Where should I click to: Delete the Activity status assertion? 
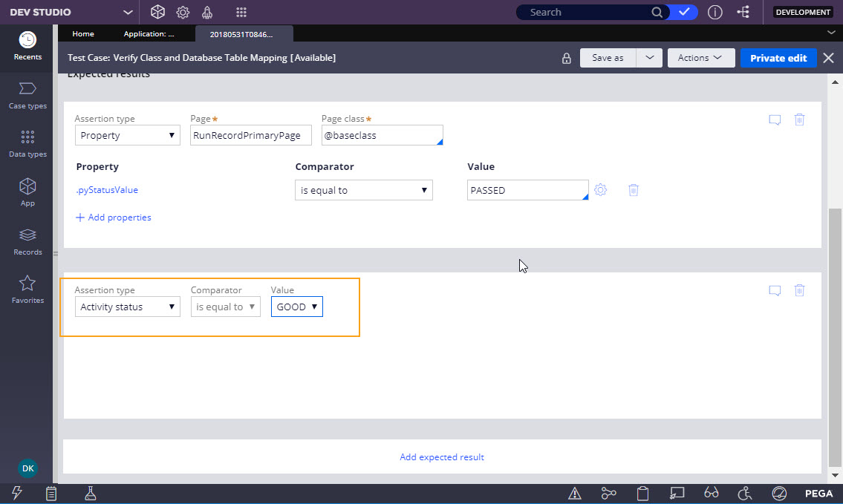coord(799,291)
